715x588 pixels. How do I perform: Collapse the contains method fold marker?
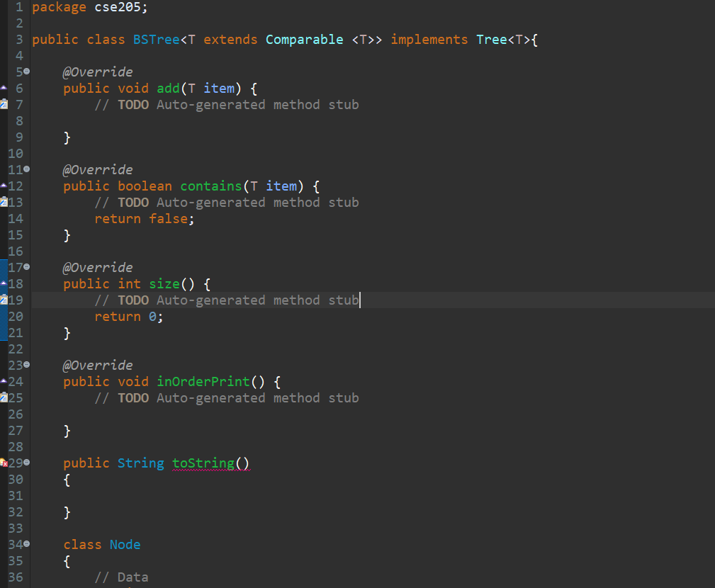click(x=26, y=169)
